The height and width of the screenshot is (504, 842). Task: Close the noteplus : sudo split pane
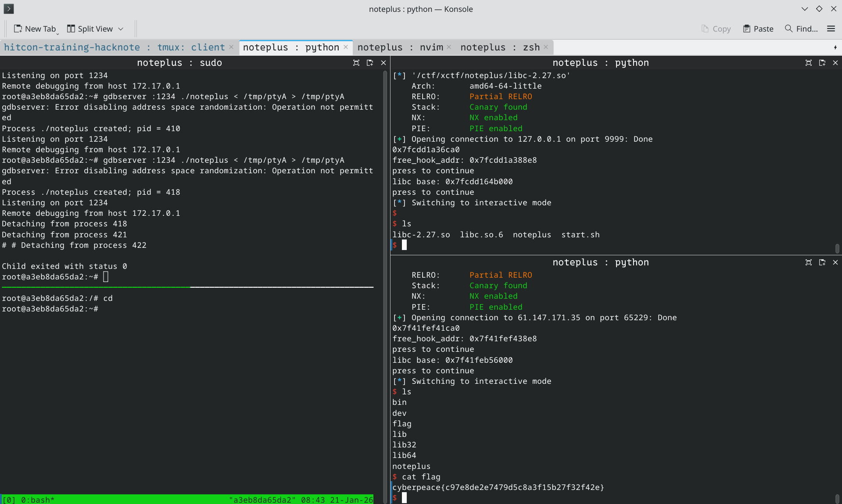point(383,63)
